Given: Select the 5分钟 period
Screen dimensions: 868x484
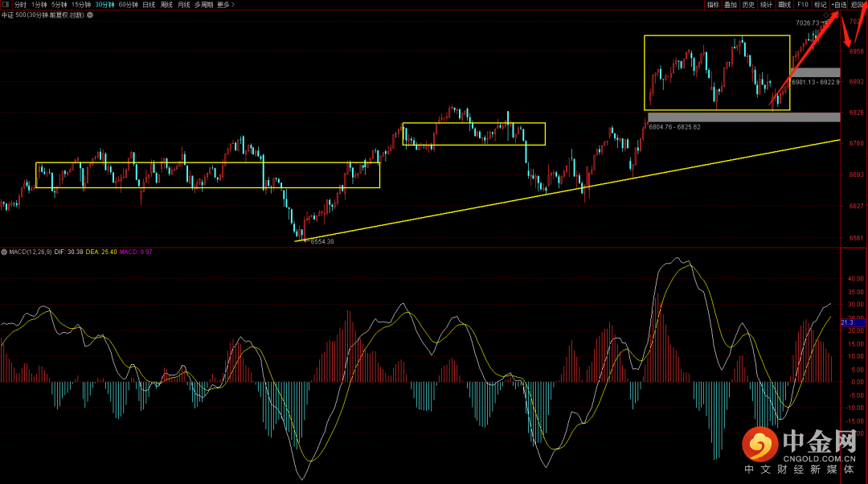Looking at the screenshot, I should (60, 5).
